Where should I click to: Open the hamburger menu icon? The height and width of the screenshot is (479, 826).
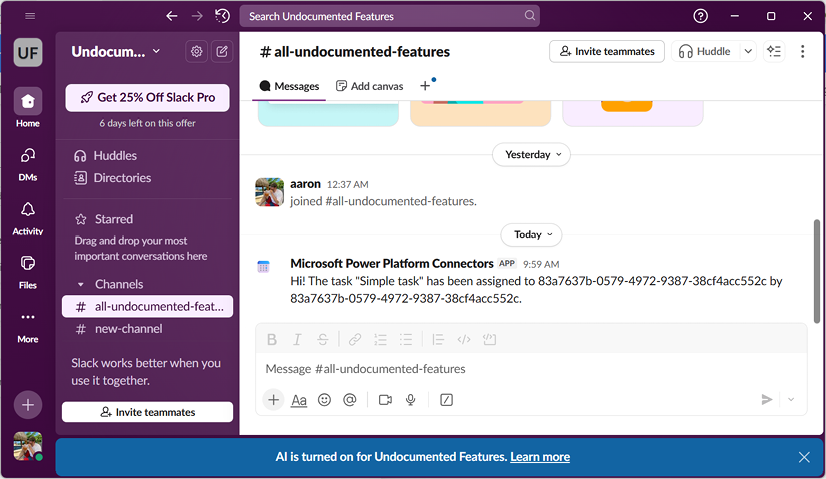pos(30,16)
